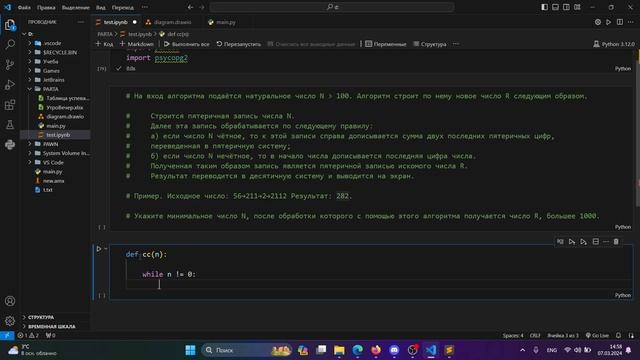Open the notifications bell in status bar
This screenshot has height=360, width=640.
pyautogui.click(x=618, y=336)
